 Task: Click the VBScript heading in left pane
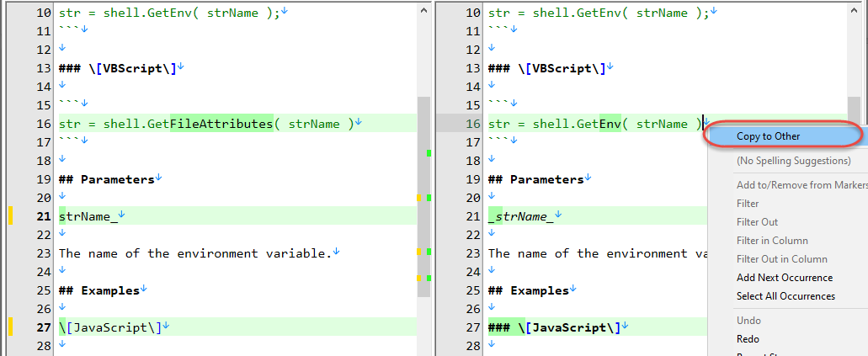(117, 68)
